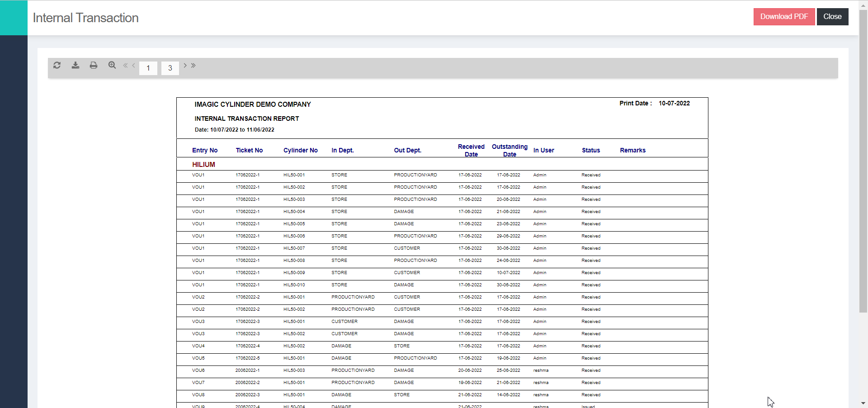
Task: Go to previous page arrow
Action: [x=133, y=66]
